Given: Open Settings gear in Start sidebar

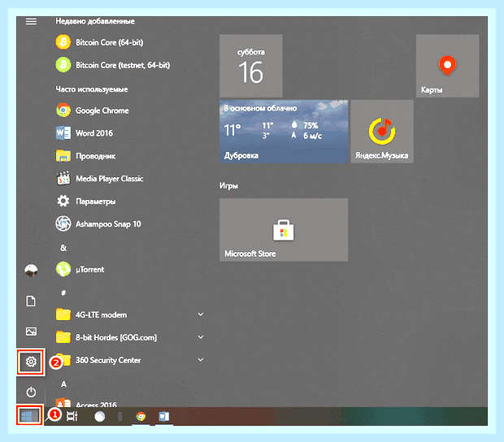Looking at the screenshot, I should click(x=31, y=362).
